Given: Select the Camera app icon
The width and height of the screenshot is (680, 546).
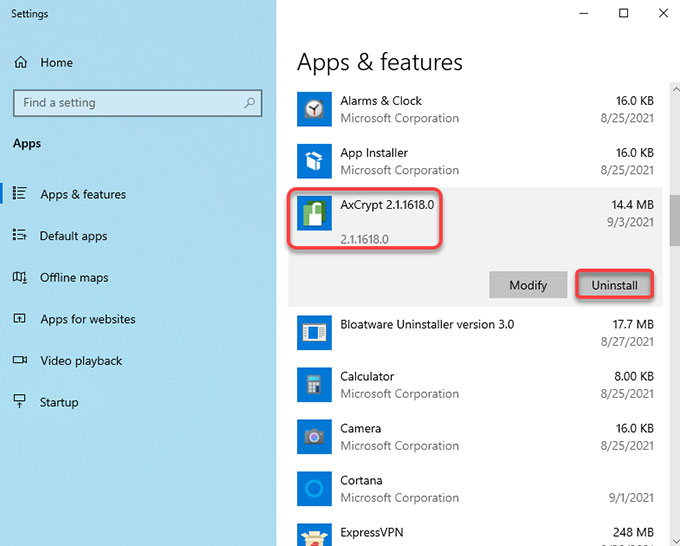Looking at the screenshot, I should pyautogui.click(x=314, y=437).
